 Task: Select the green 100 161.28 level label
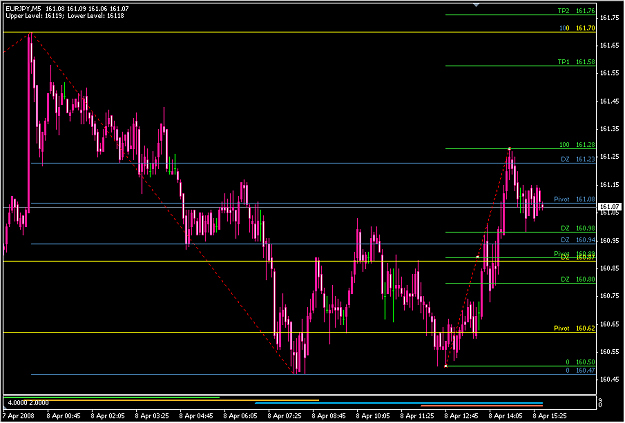577,144
